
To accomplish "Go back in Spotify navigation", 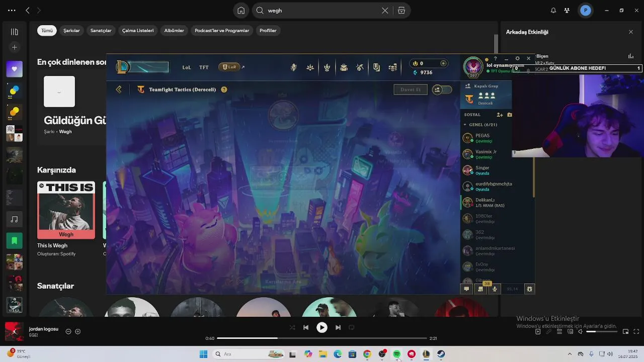I will coord(28,10).
